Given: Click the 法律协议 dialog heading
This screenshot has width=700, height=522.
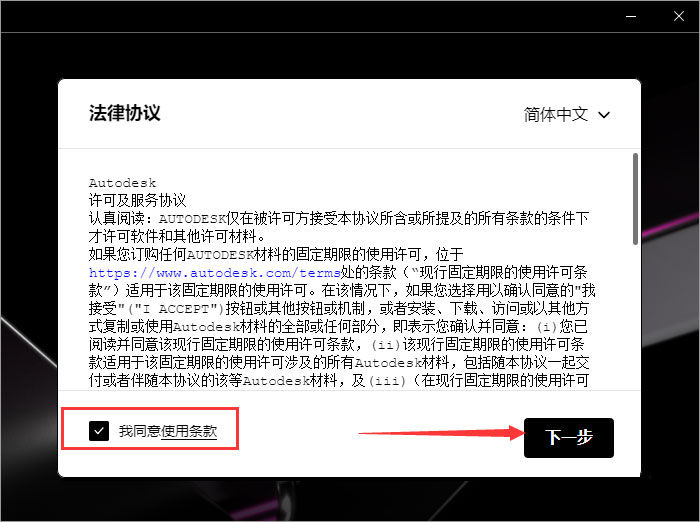Looking at the screenshot, I should [125, 113].
